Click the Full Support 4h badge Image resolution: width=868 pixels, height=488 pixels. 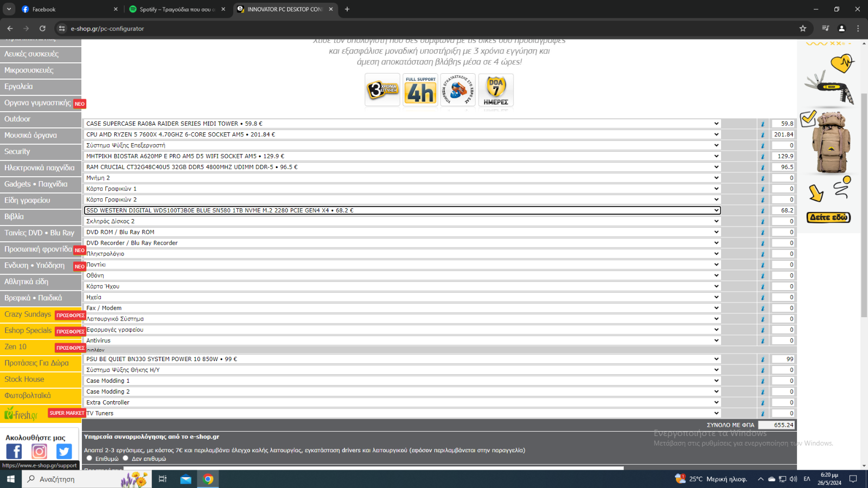tap(420, 90)
